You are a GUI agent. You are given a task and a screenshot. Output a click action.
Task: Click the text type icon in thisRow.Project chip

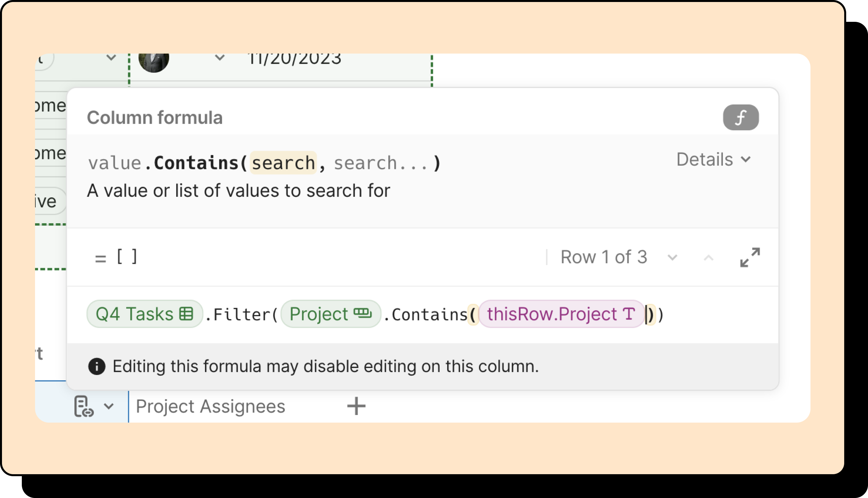click(x=629, y=313)
